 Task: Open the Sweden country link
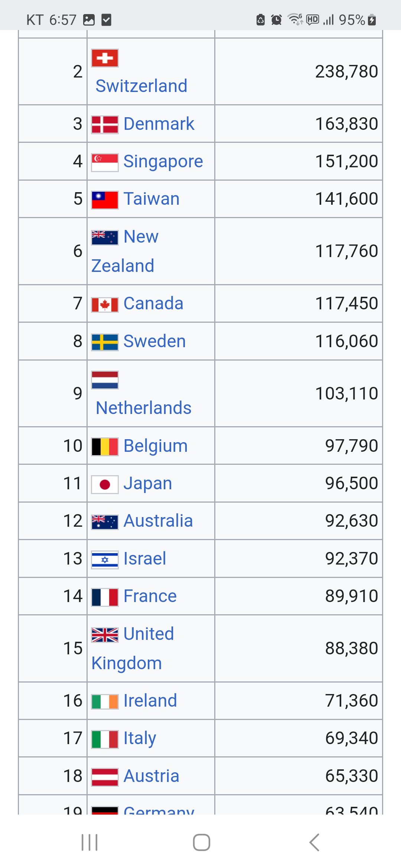154,341
